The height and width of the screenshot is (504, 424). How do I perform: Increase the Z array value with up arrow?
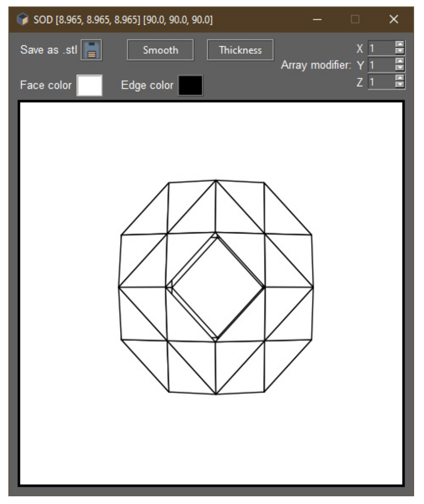point(399,78)
